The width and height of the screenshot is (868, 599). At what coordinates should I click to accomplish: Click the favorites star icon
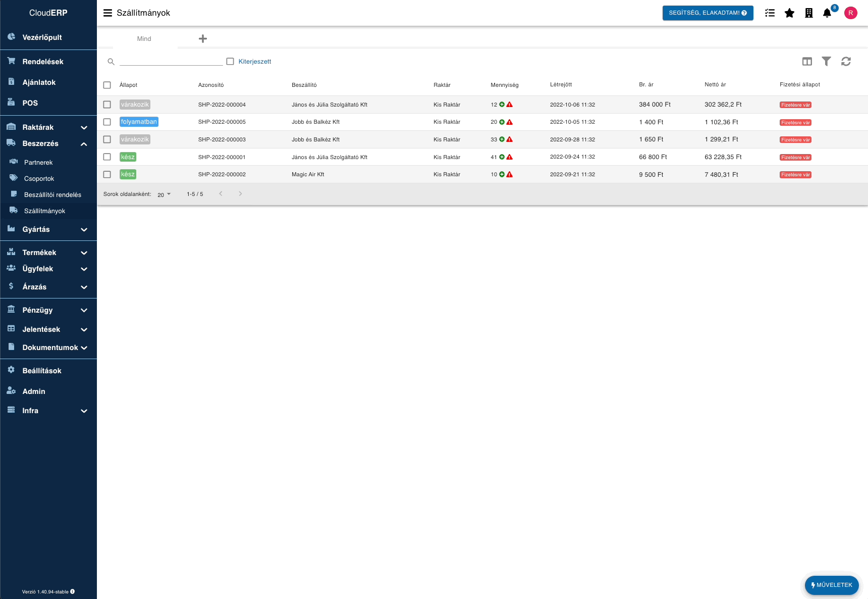[x=789, y=13]
